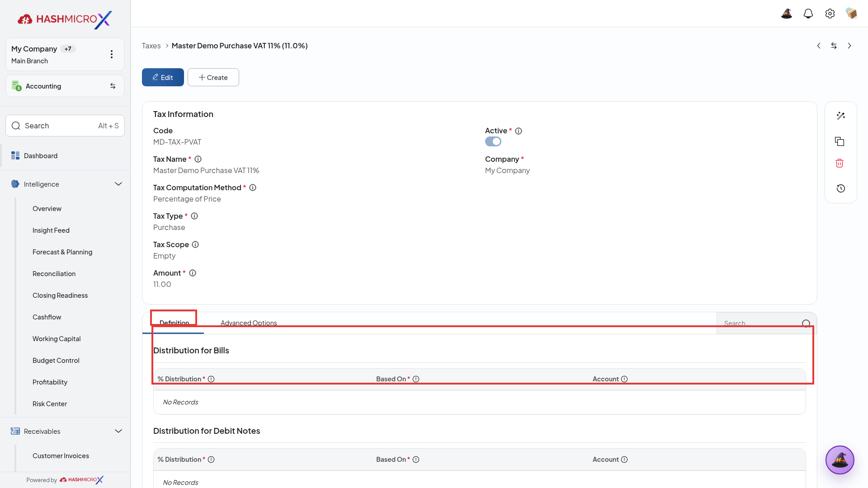The image size is (868, 488).
Task: Go to the previous record arrow
Action: [819, 46]
